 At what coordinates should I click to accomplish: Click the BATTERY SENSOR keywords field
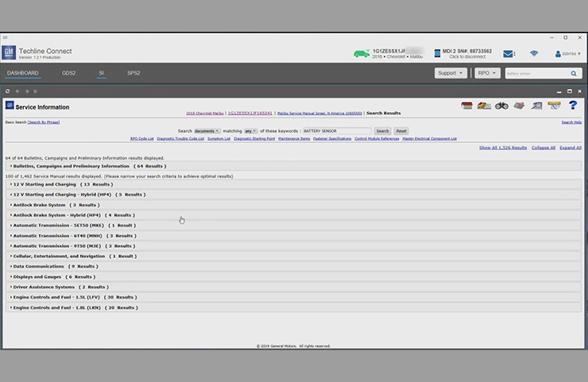point(337,131)
